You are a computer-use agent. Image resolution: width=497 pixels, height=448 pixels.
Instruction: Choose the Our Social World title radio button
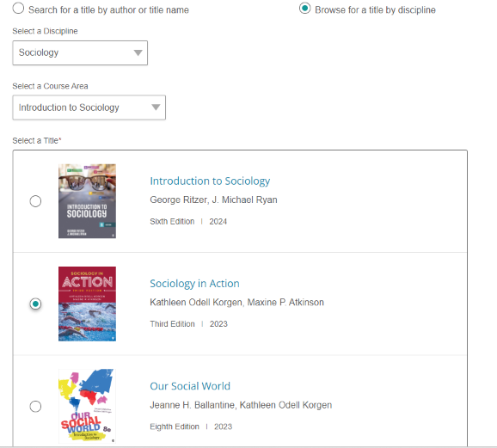[35, 406]
